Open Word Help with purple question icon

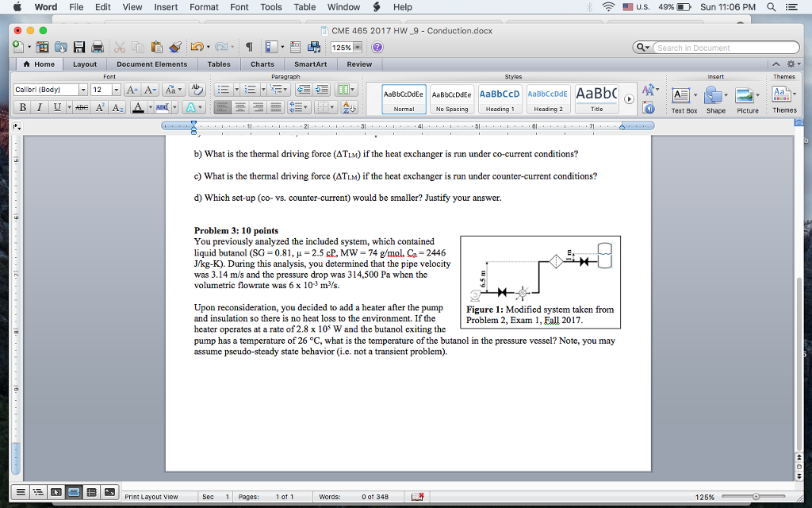[x=377, y=47]
